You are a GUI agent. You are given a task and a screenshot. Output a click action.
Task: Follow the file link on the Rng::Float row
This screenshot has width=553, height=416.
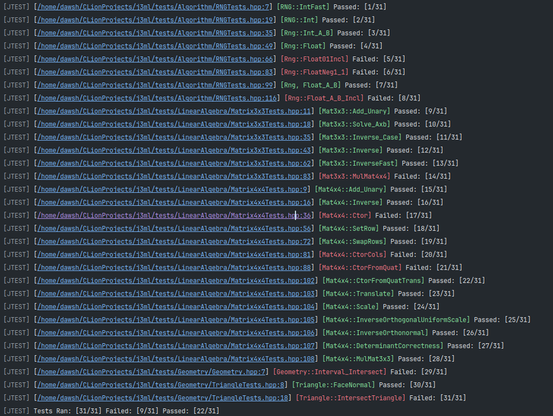coord(156,46)
